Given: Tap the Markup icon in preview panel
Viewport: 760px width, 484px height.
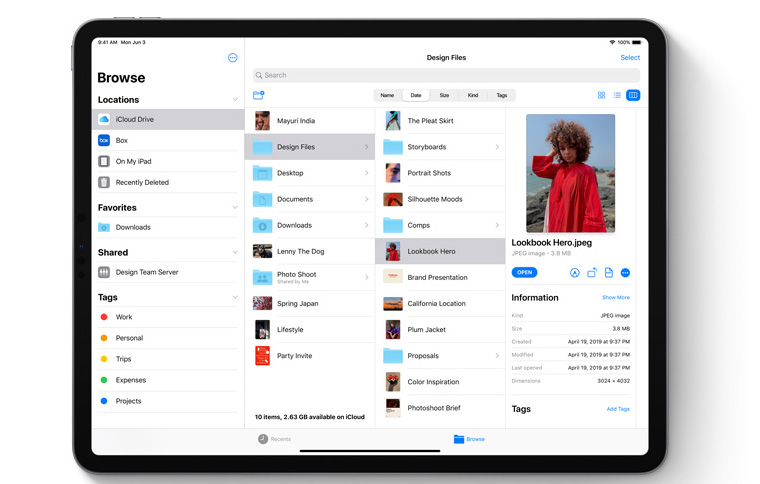Looking at the screenshot, I should (x=574, y=273).
